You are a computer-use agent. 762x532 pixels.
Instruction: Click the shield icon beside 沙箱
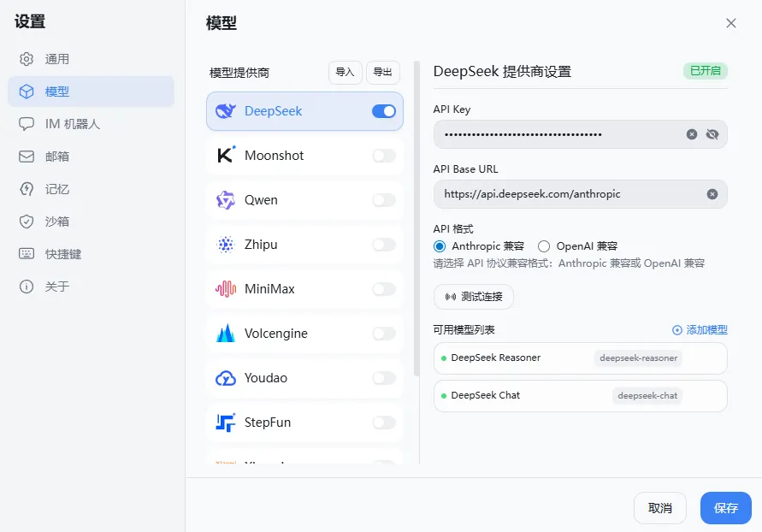tap(27, 222)
